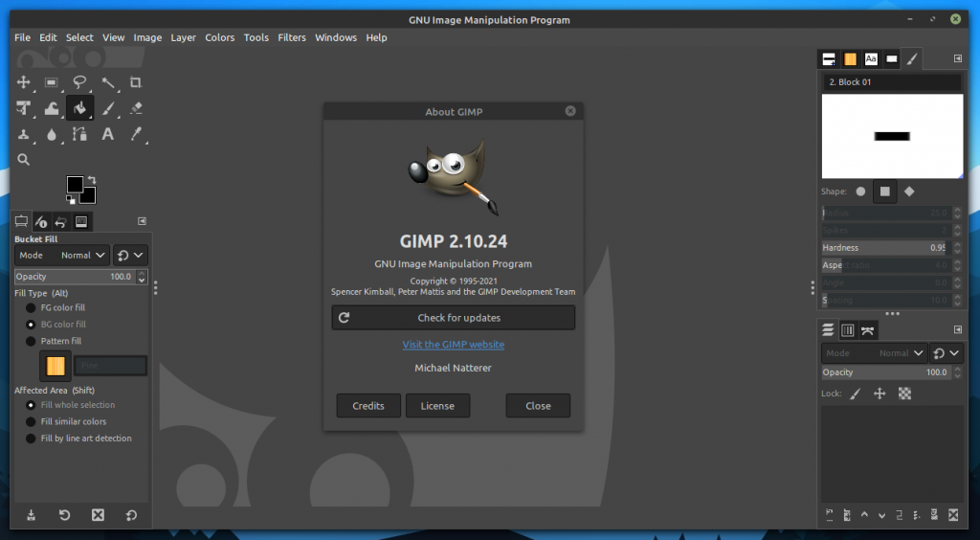The image size is (980, 540).
Task: Select the Color Picker eyedropper tool
Action: click(136, 134)
